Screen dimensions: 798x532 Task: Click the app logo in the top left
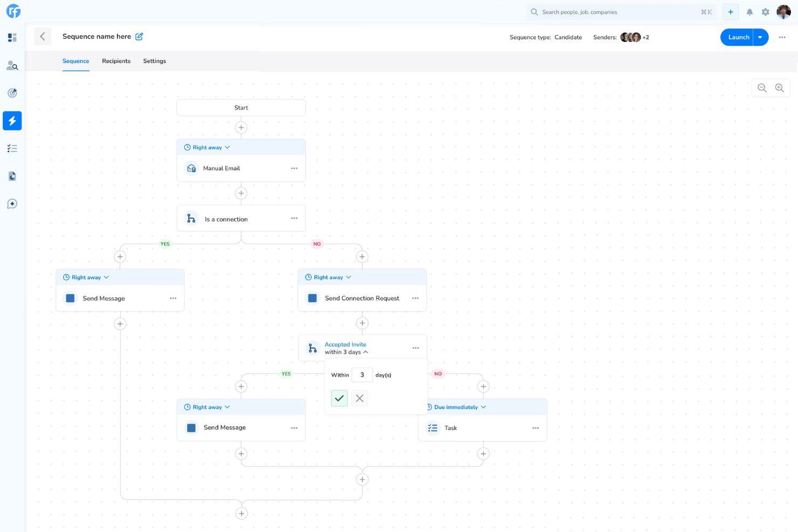coord(13,11)
